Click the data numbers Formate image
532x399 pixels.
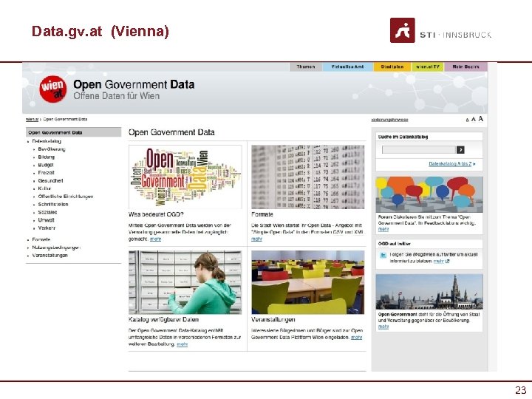pyautogui.click(x=307, y=177)
